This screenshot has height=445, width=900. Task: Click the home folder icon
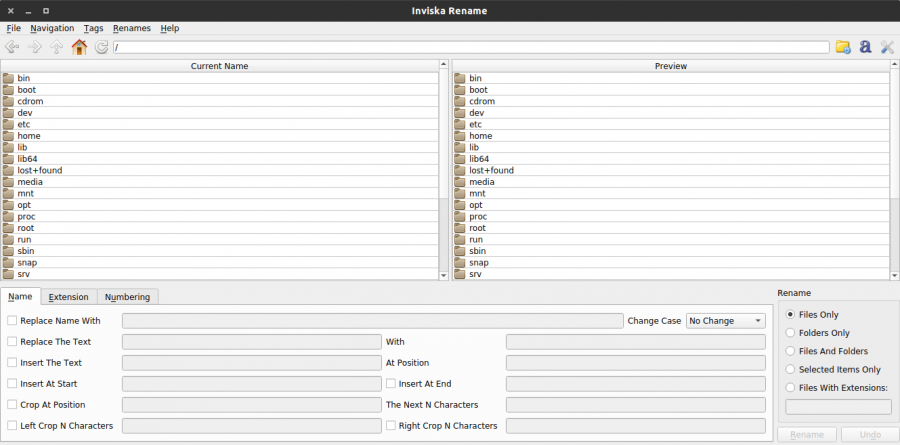(79, 47)
